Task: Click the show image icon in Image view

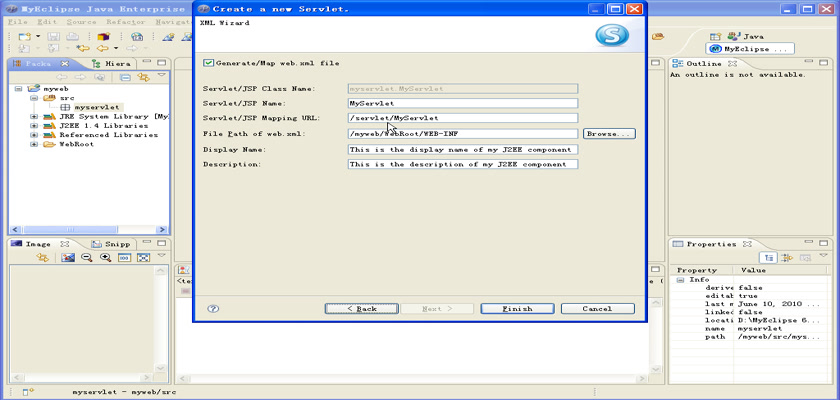Action: [68, 258]
